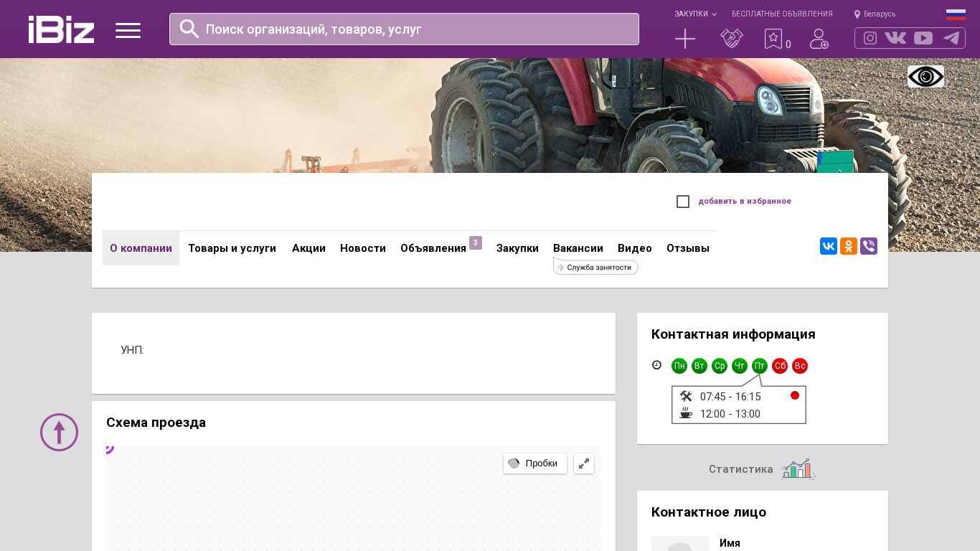
Task: Click the user registration icon
Action: pos(819,39)
